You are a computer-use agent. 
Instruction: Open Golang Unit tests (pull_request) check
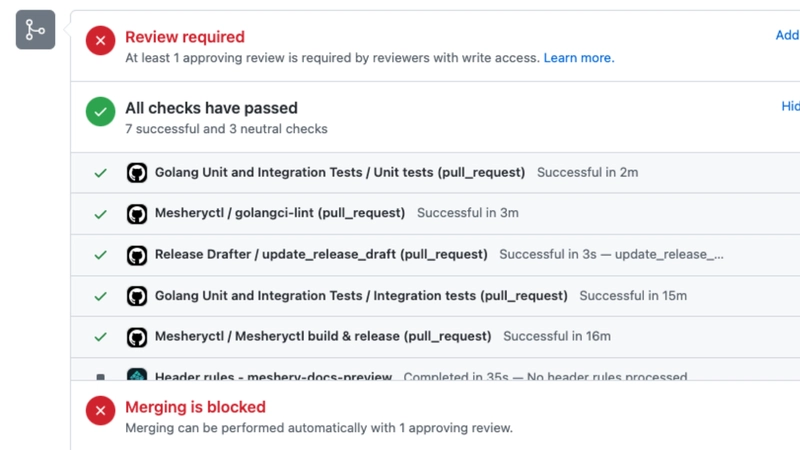tap(340, 172)
